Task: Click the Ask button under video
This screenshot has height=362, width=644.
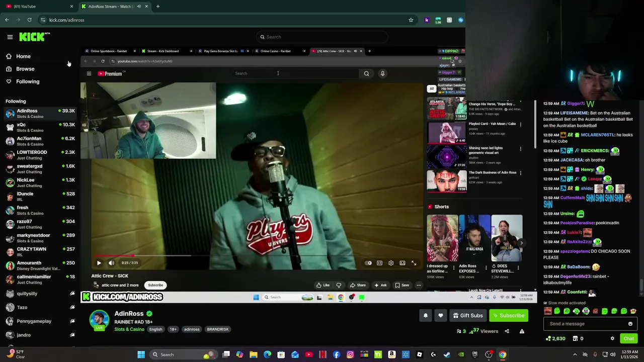Action: 380,285
